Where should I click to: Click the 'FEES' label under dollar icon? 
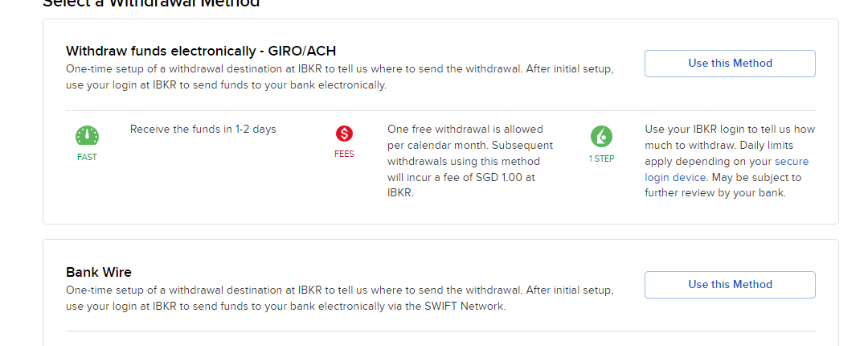pos(344,154)
